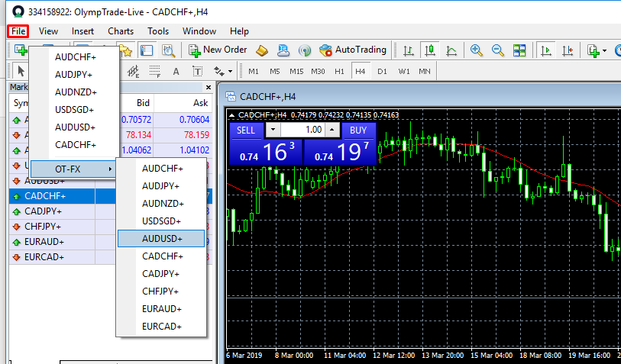The image size is (621, 364).
Task: Click the SELL button on chart
Action: 246,130
